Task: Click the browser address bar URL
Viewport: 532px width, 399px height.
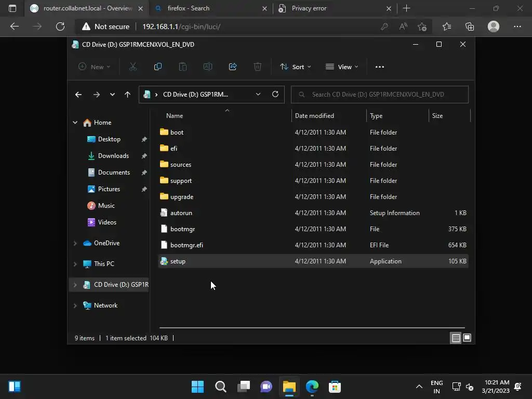Action: tap(181, 26)
